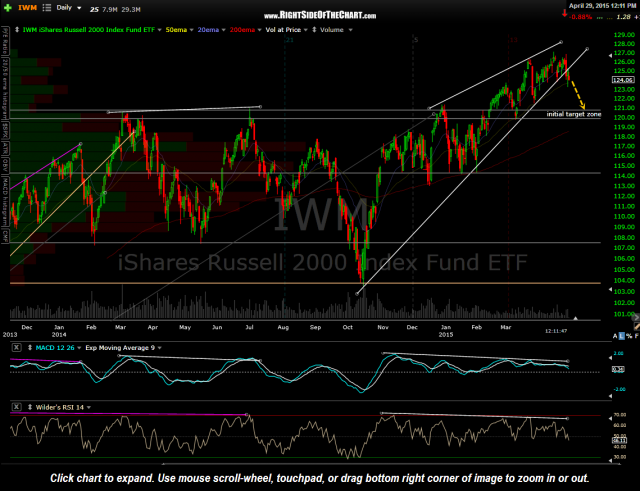Click the triangle marker at the top of the price axis

pos(610,54)
